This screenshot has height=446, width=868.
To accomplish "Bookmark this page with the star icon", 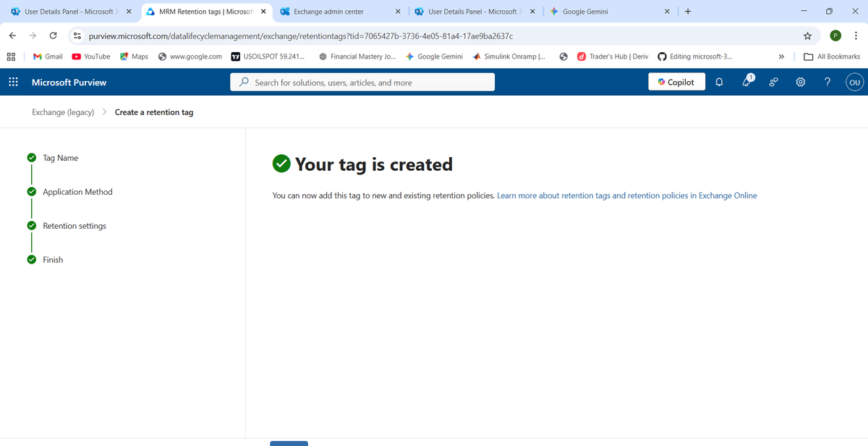I will [x=807, y=35].
